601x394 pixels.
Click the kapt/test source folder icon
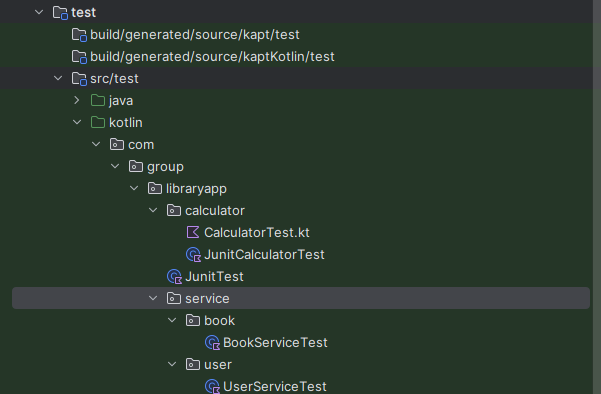click(79, 35)
